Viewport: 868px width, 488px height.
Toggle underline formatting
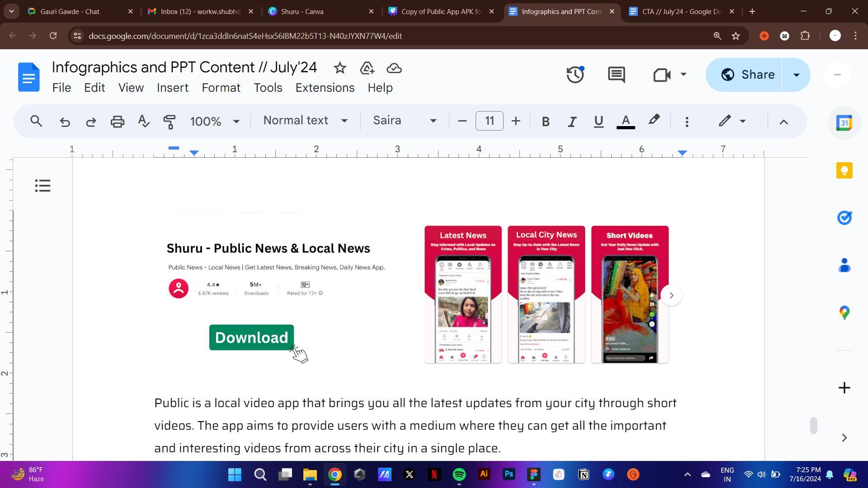click(x=599, y=121)
